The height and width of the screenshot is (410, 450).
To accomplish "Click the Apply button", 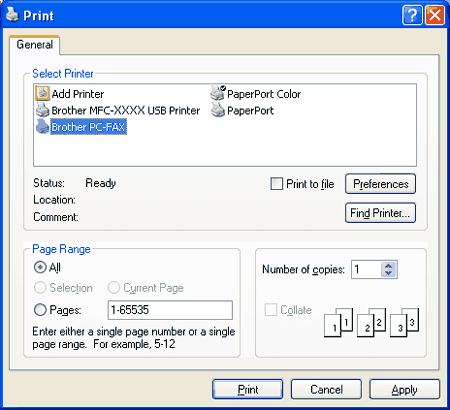I will pyautogui.click(x=404, y=389).
